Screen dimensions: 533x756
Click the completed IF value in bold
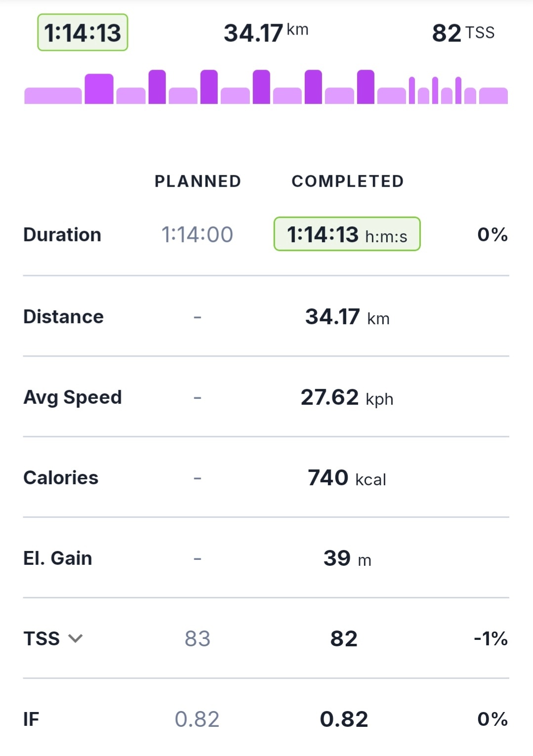pyautogui.click(x=344, y=719)
